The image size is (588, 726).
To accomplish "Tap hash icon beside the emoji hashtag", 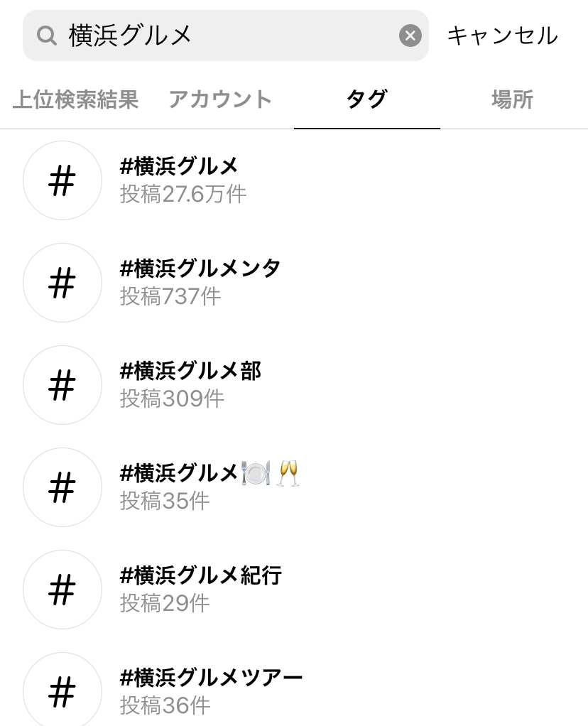I will [62, 487].
